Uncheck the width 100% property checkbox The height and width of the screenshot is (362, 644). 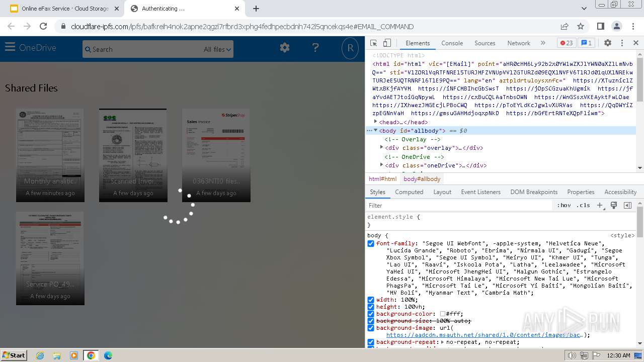pyautogui.click(x=371, y=300)
